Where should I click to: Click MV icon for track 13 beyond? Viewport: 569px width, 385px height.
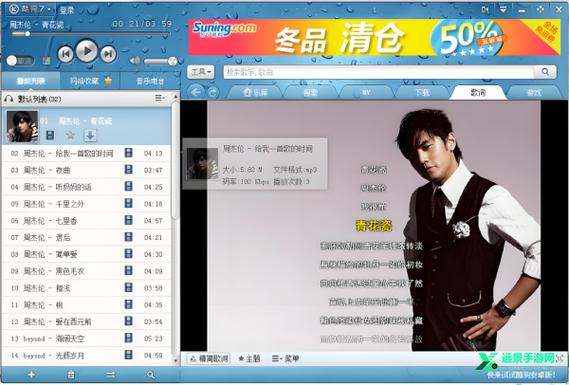[128, 338]
